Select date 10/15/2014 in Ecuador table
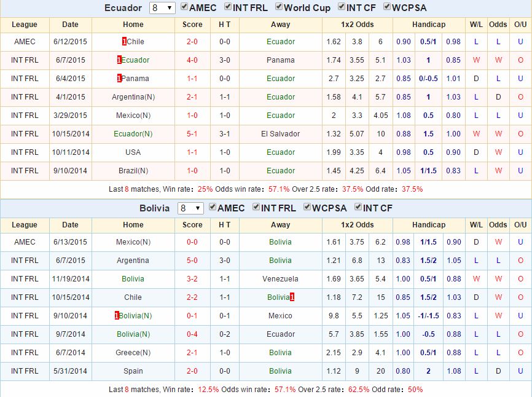This screenshot has height=397, width=532. (71, 134)
